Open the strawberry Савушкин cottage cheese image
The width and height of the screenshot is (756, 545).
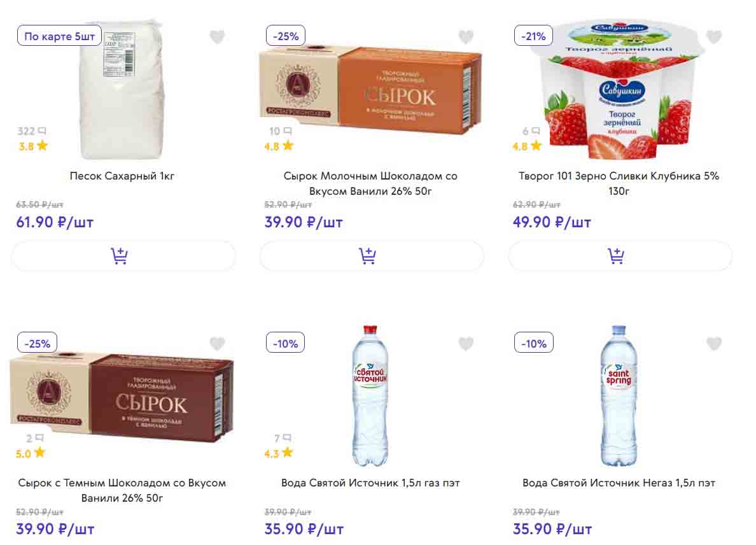[x=619, y=89]
